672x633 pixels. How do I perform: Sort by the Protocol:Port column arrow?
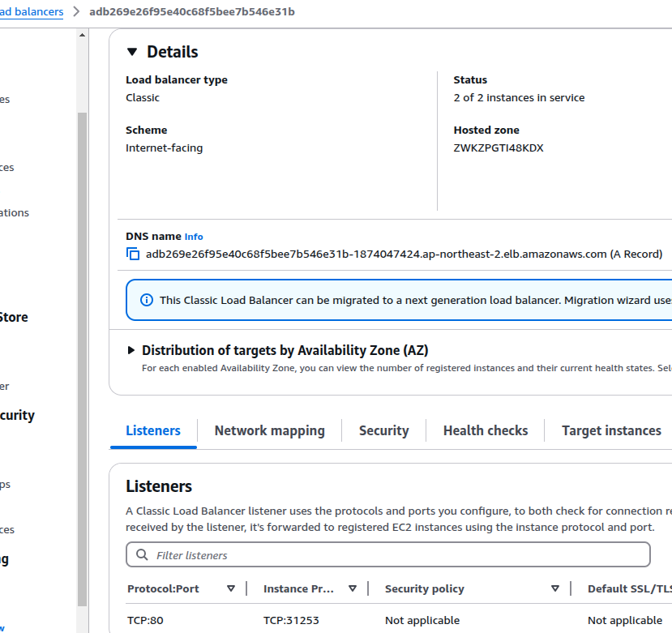231,588
